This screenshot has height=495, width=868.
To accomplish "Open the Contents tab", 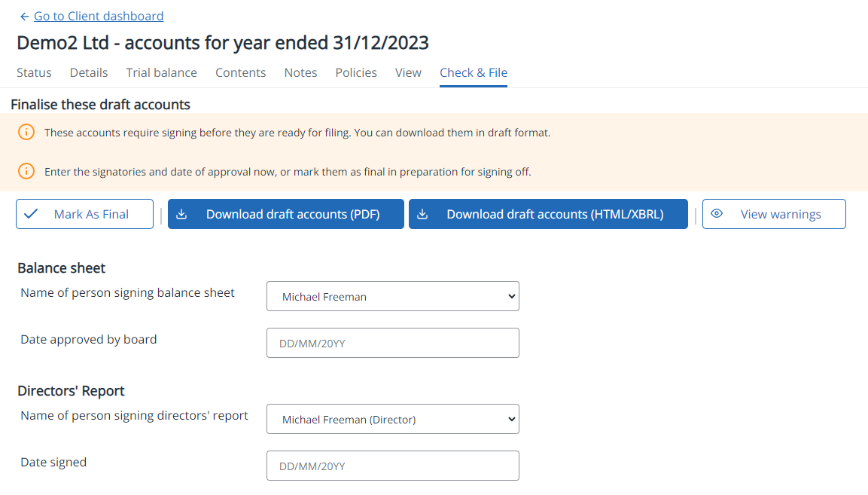I will pos(240,73).
